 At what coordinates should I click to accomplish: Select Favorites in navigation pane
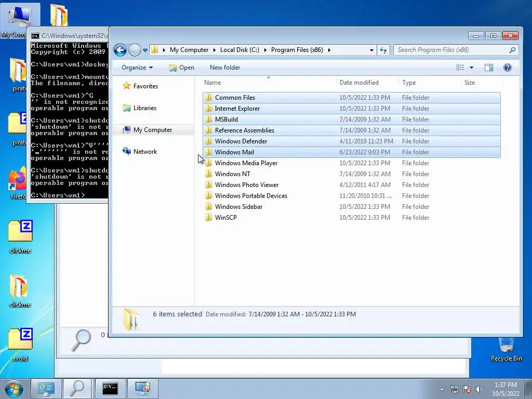coord(140,86)
